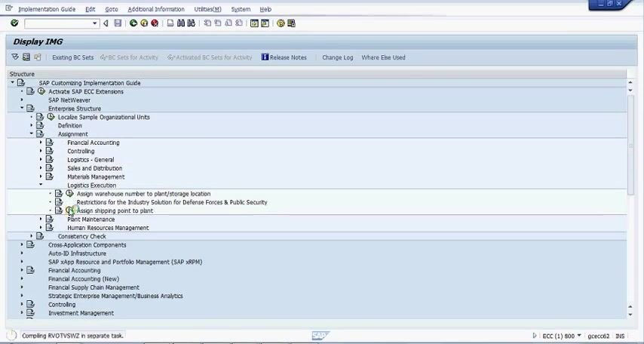Click the green Enter checkmark icon
644x344 pixels.
14,23
